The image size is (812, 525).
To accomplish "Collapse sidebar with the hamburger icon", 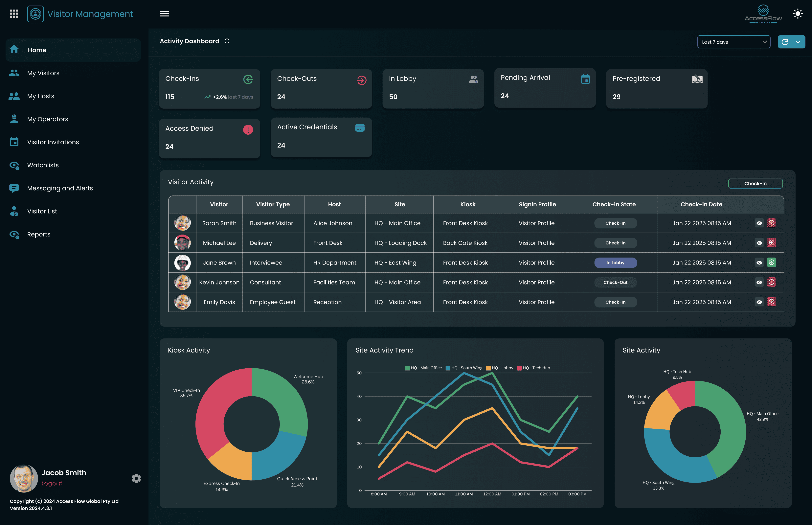I will point(165,13).
